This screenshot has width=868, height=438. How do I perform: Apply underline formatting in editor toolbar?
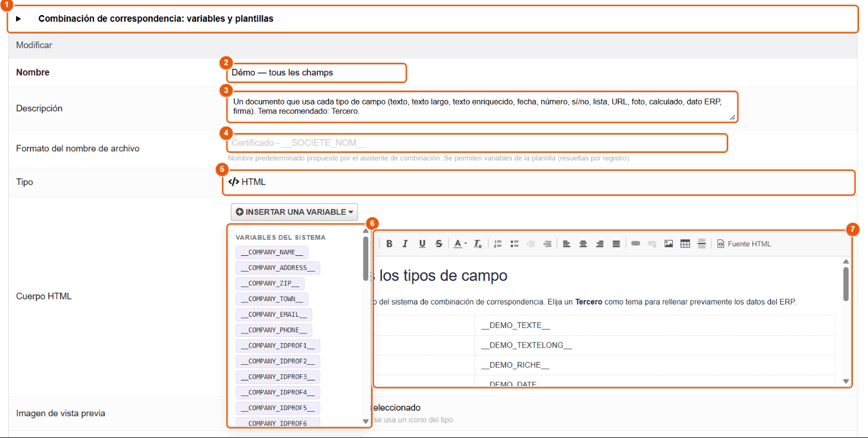coord(423,244)
